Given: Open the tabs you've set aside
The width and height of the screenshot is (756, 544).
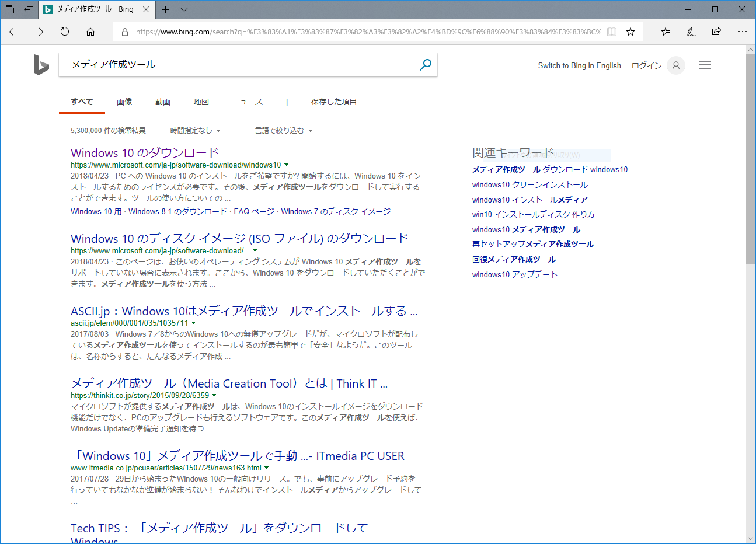Looking at the screenshot, I should click(10, 9).
